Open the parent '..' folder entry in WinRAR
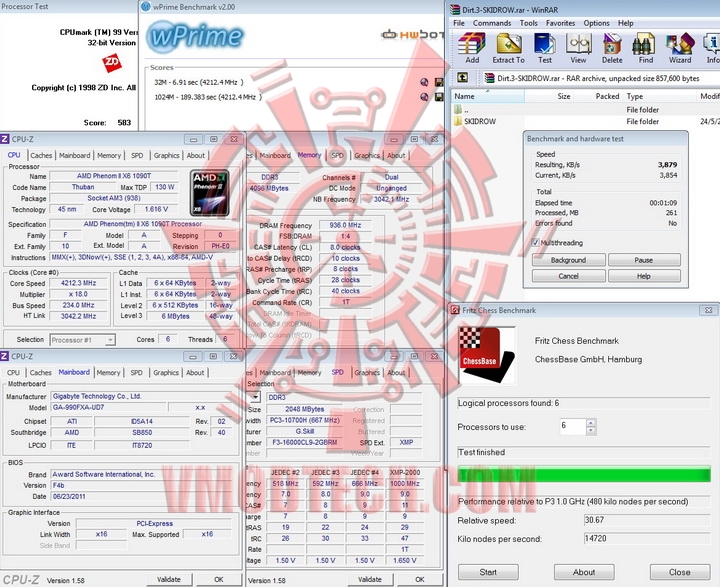The height and width of the screenshot is (587, 720). coord(461,110)
